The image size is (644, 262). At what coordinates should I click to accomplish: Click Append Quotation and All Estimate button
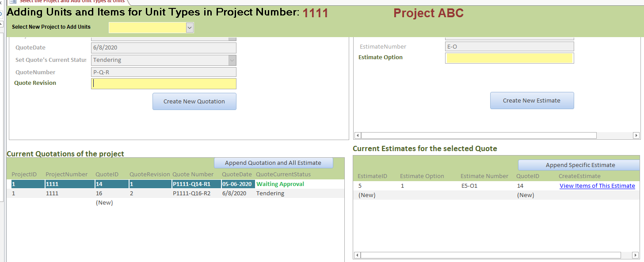pyautogui.click(x=273, y=163)
